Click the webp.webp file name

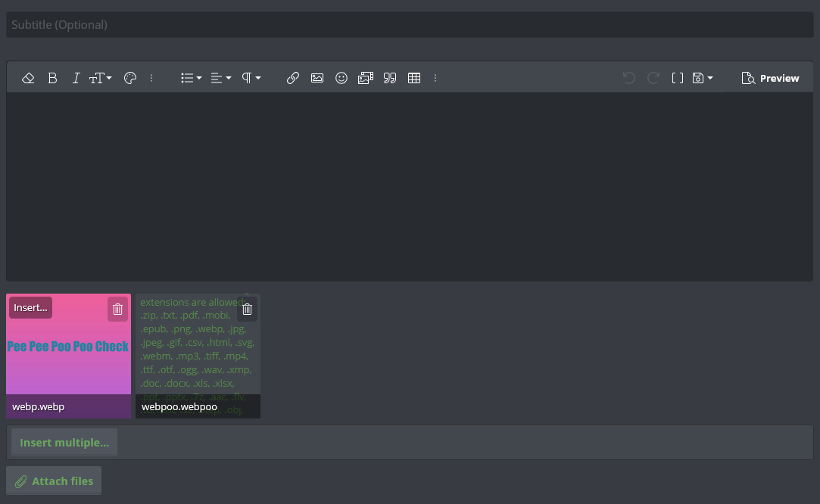(x=38, y=406)
